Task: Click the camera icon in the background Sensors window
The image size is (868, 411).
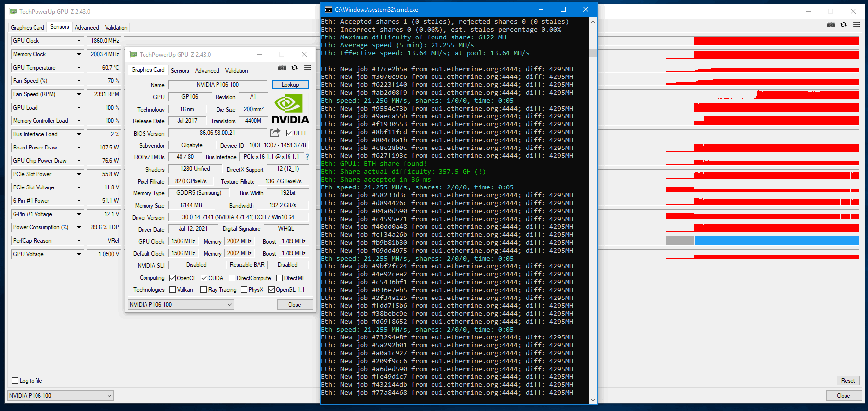Action: pyautogui.click(x=831, y=25)
